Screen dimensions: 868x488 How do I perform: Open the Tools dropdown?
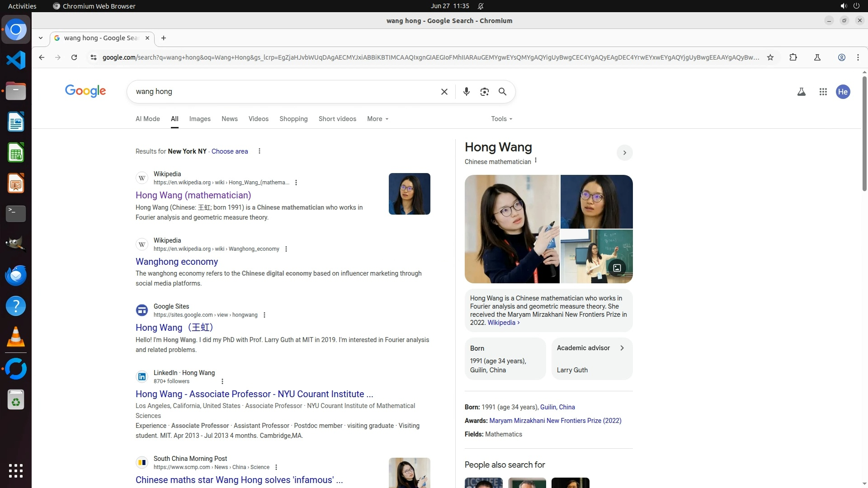point(501,119)
